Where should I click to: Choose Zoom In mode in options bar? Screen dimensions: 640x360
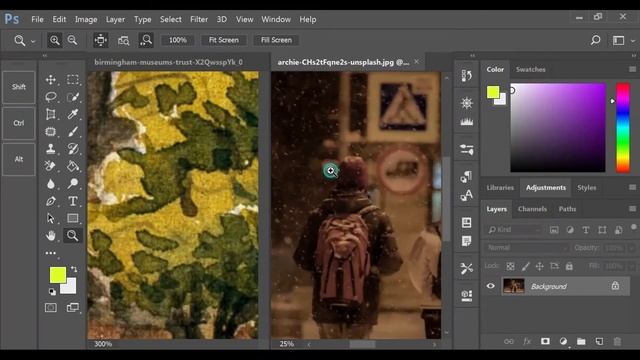coord(54,40)
